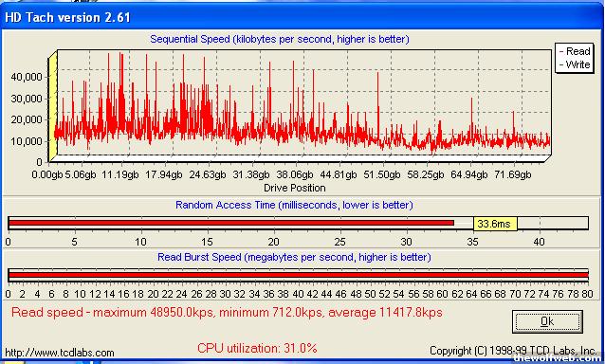Click the yellow 33.6ms access time label
Image resolution: width=605 pixels, height=364 pixels.
[495, 224]
